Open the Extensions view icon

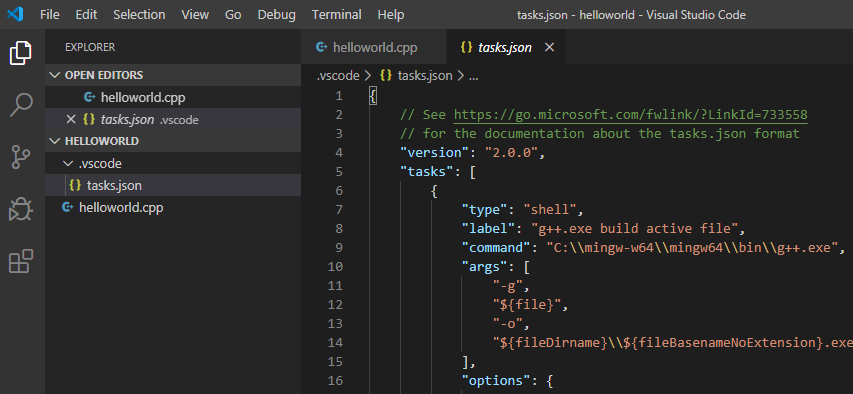[x=22, y=261]
